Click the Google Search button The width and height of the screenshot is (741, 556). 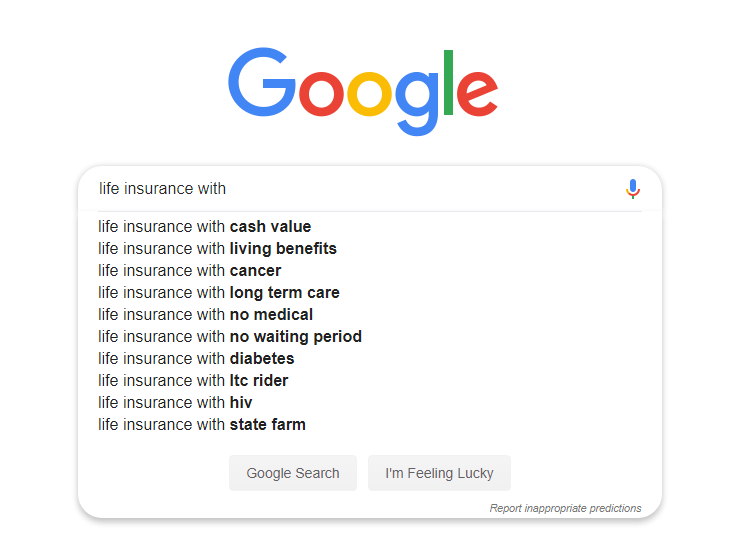293,473
